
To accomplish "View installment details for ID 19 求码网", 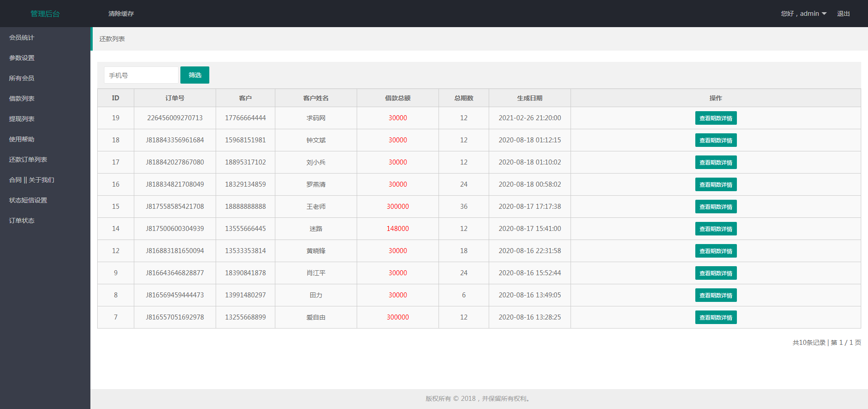I will 716,118.
